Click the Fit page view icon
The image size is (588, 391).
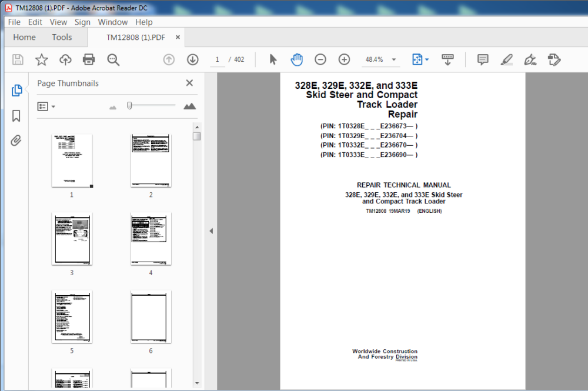(x=417, y=59)
